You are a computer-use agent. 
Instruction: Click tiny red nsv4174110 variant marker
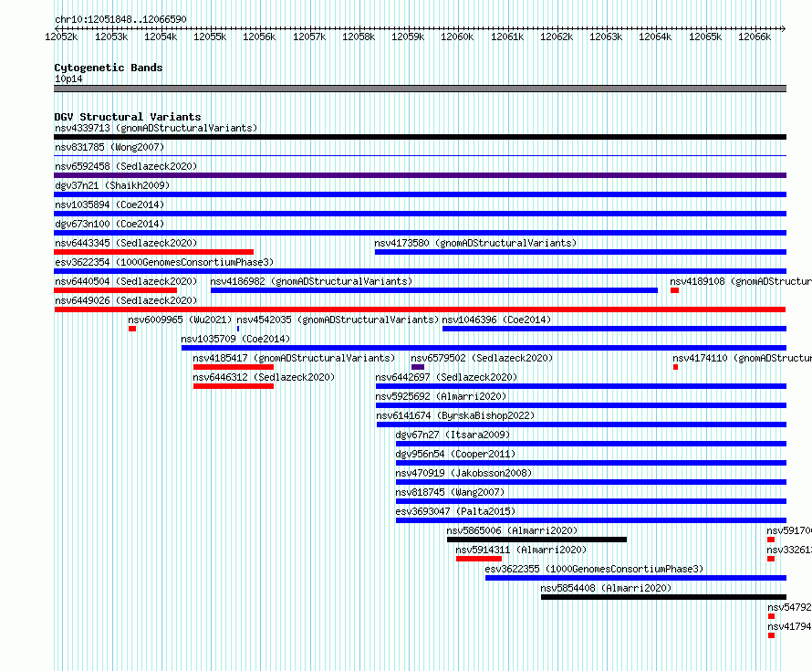pyautogui.click(x=675, y=367)
